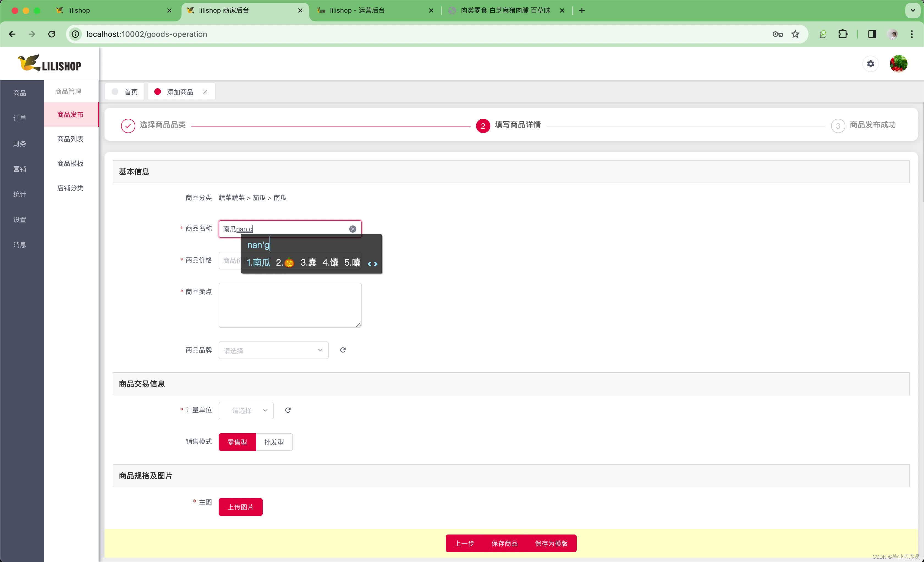Click the 保存商品 button
Image resolution: width=924 pixels, height=562 pixels.
click(504, 543)
